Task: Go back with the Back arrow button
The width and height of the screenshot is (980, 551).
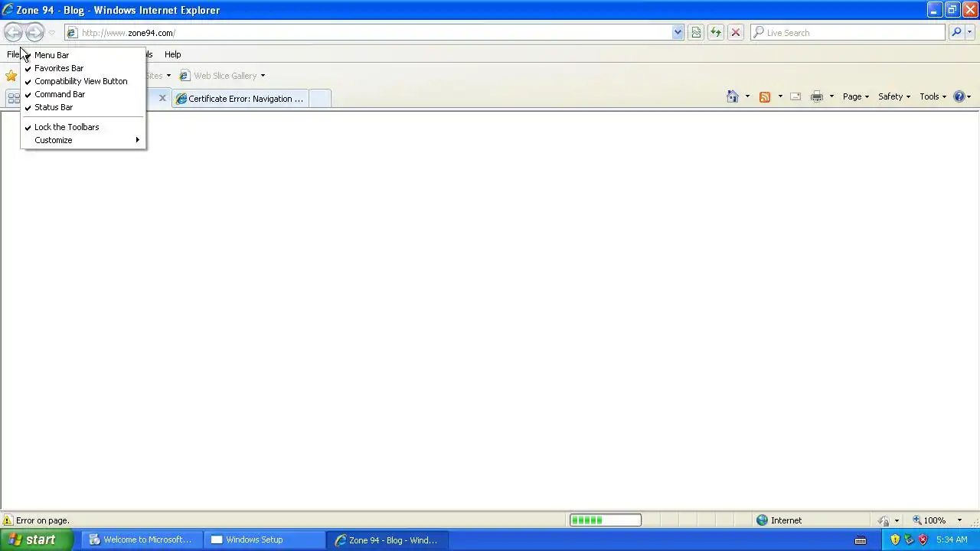Action: (x=13, y=32)
